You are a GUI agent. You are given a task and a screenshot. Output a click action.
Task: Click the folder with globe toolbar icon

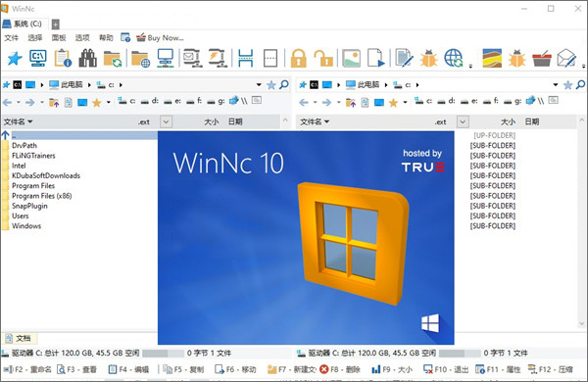click(140, 59)
